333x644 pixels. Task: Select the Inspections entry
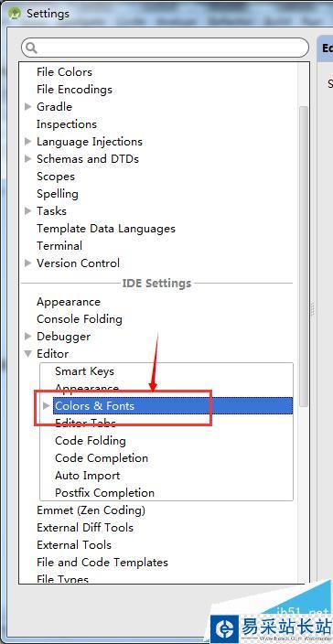pyautogui.click(x=67, y=124)
